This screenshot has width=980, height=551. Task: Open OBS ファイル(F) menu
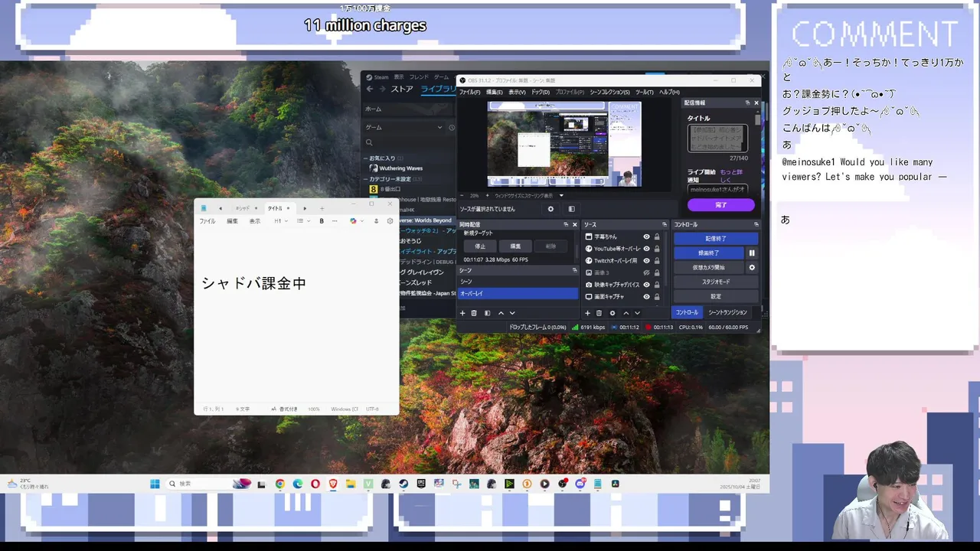tap(469, 92)
